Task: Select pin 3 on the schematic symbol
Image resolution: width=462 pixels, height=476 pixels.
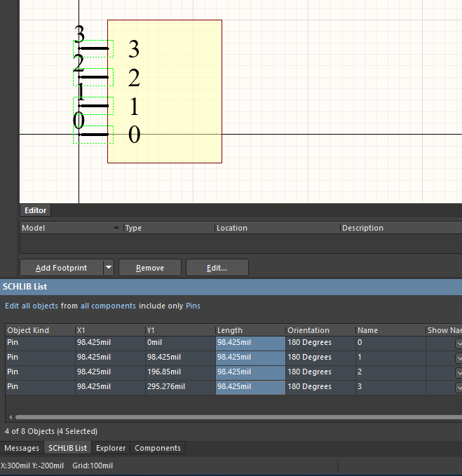Action: tap(94, 48)
